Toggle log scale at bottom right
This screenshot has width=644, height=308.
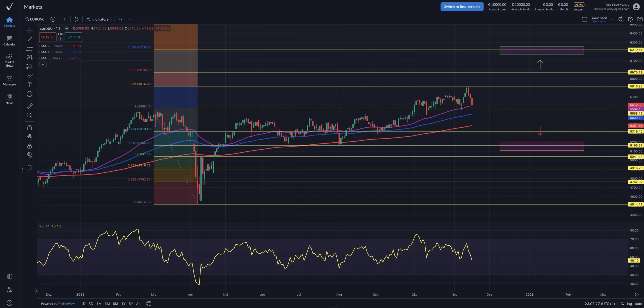coord(629,304)
